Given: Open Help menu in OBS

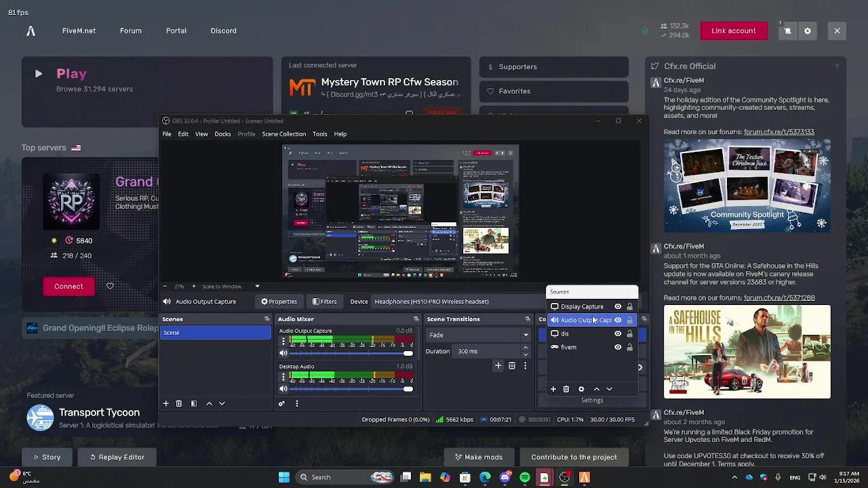Looking at the screenshot, I should (x=340, y=134).
